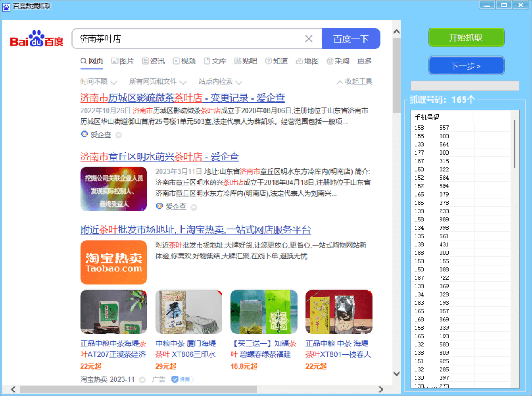Open the 采购 tab
The height and width of the screenshot is (396, 532).
pos(338,61)
